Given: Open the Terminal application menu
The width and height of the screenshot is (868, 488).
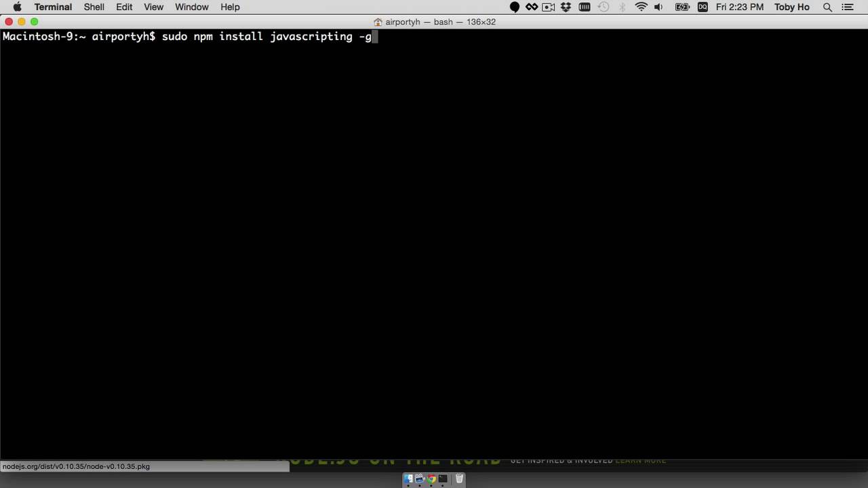Looking at the screenshot, I should [53, 7].
